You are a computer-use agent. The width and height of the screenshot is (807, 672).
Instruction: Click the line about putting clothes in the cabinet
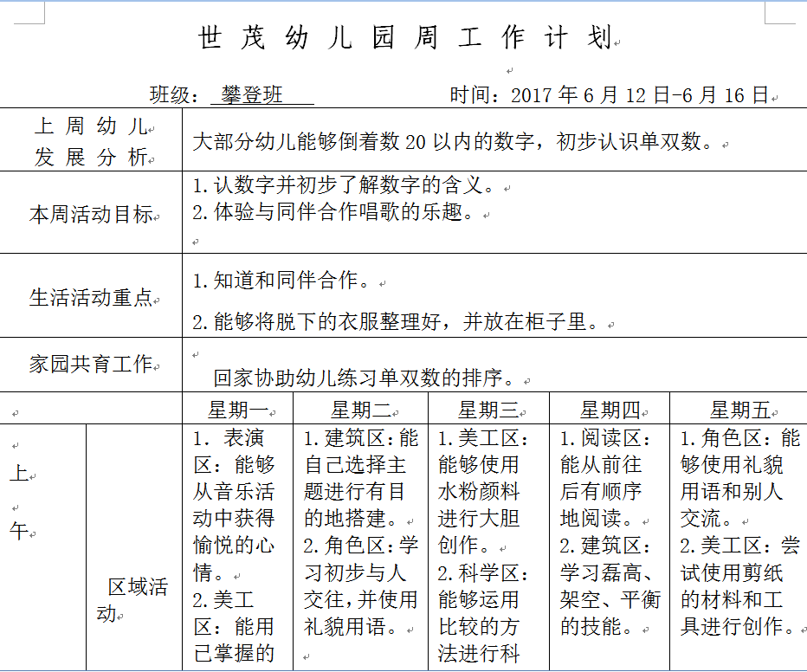398,323
